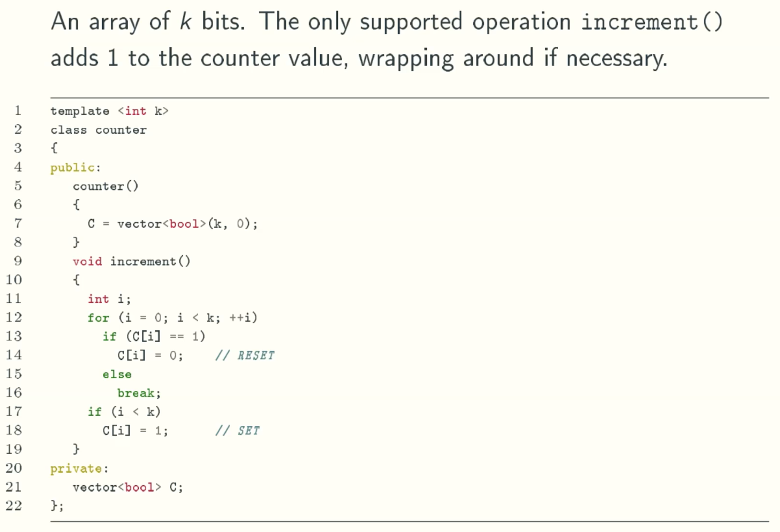780x532 pixels.
Task: Click the '// RESET' comment
Action: point(245,356)
